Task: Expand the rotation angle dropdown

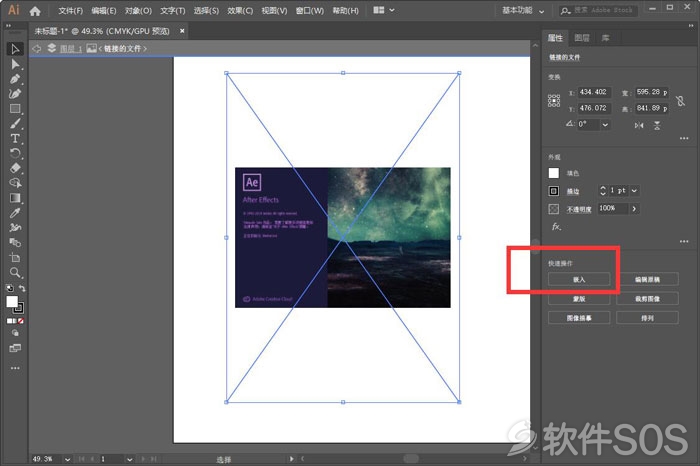Action: (605, 125)
